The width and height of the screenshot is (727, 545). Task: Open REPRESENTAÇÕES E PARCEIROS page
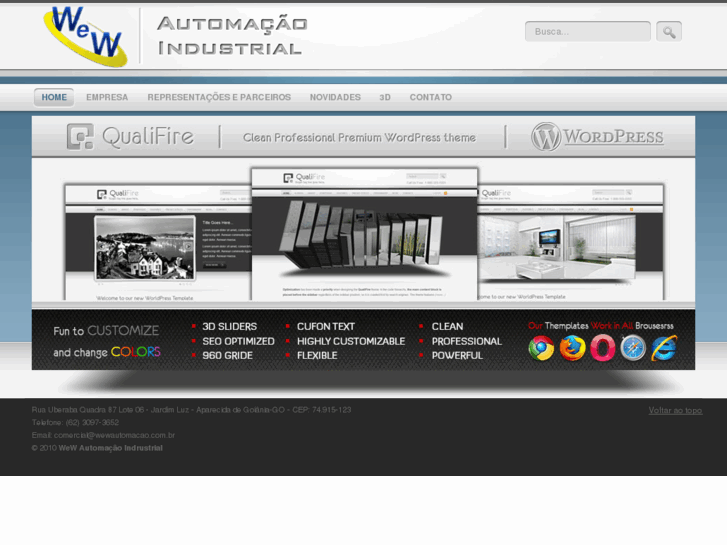coord(219,97)
